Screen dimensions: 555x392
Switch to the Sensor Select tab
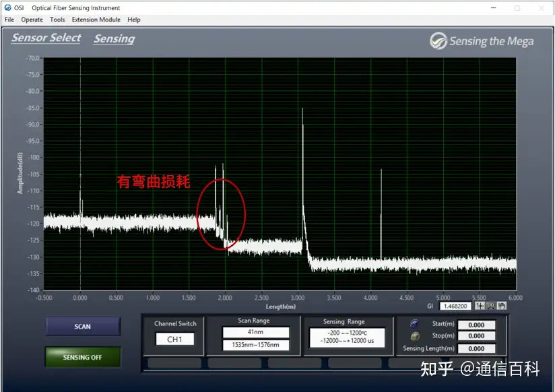(46, 38)
